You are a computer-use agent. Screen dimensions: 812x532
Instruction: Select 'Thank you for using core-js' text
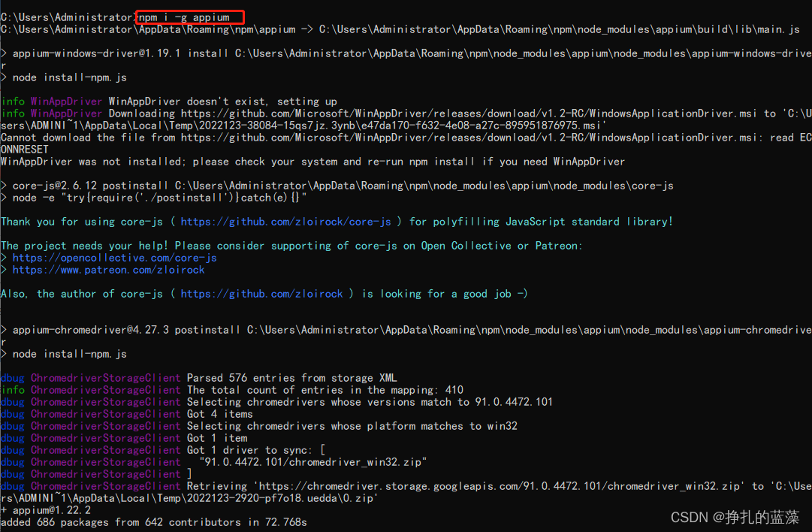(82, 222)
